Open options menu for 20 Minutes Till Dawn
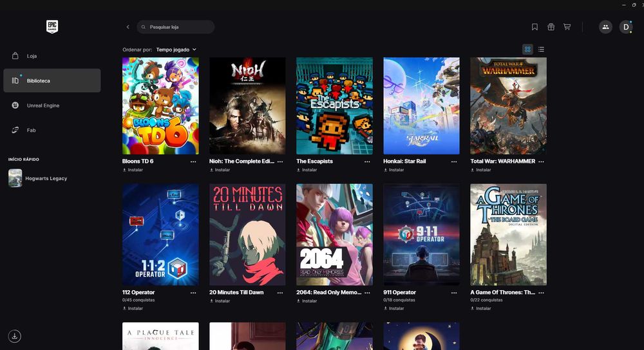 (x=280, y=293)
